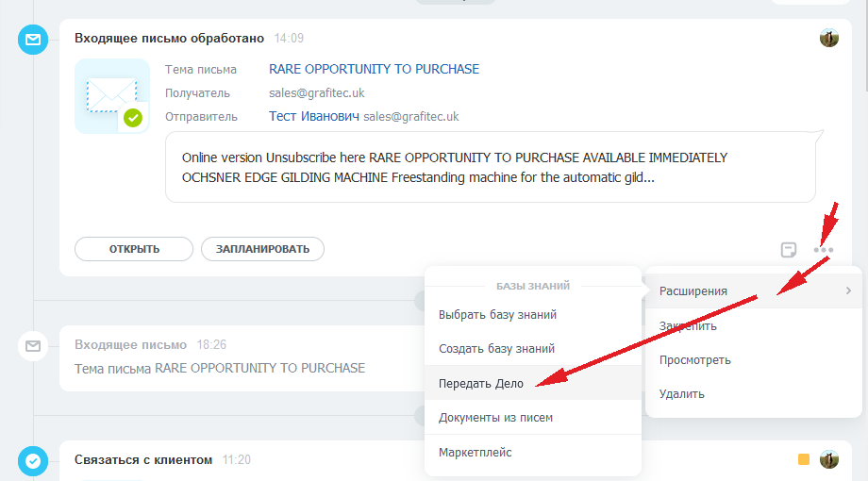
Task: Open the RARE OPPORTUNITY TO PURCHASE subject link
Action: 374,69
